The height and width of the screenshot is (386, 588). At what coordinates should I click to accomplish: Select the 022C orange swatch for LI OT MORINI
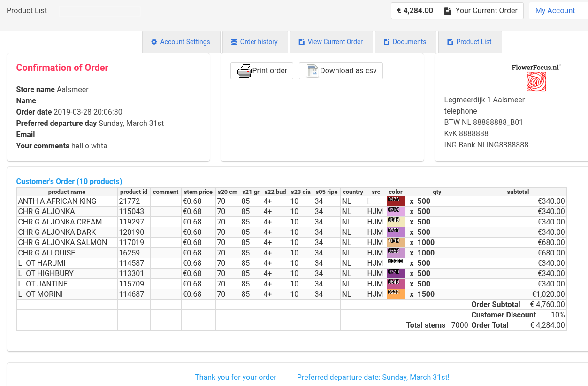(396, 294)
